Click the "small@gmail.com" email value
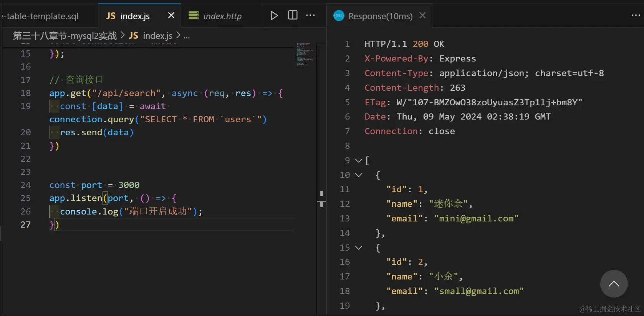Image resolution: width=644 pixels, height=316 pixels. pos(479,291)
